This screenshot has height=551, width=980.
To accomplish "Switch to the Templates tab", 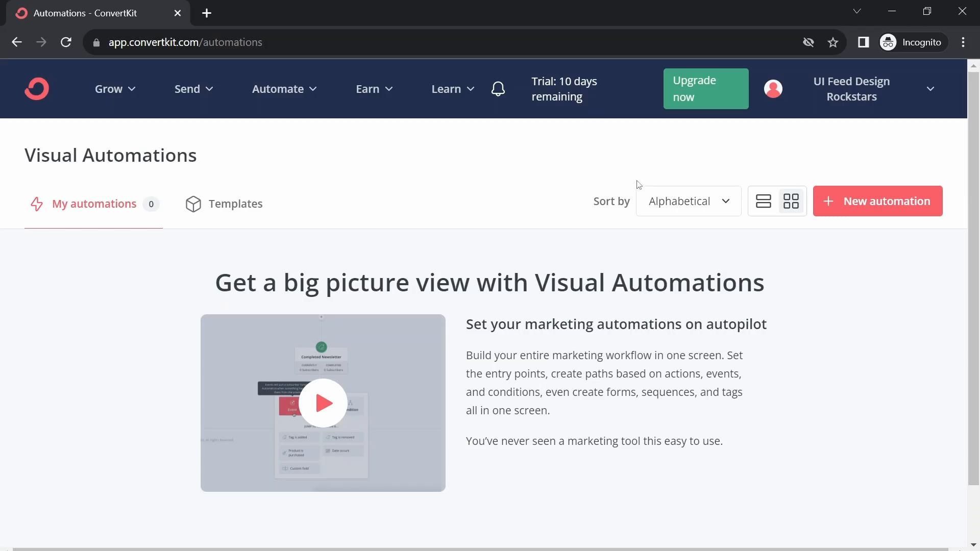I will (x=224, y=204).
